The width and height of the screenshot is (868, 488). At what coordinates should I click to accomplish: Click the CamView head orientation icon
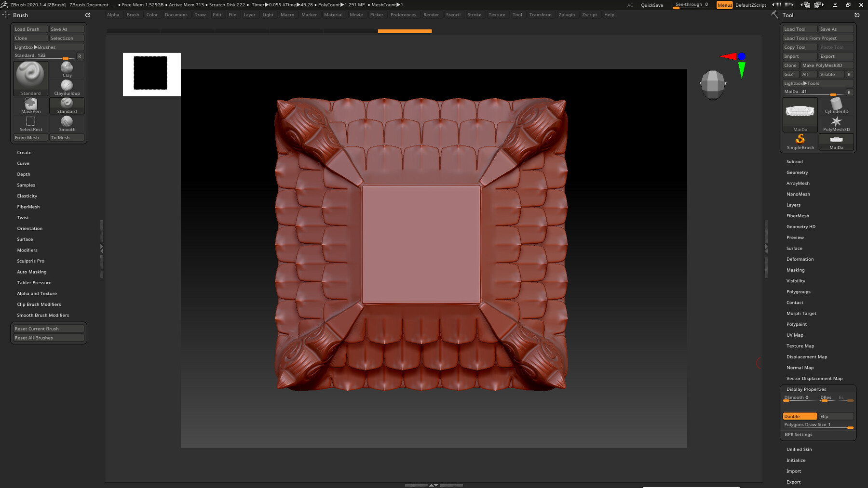713,84
